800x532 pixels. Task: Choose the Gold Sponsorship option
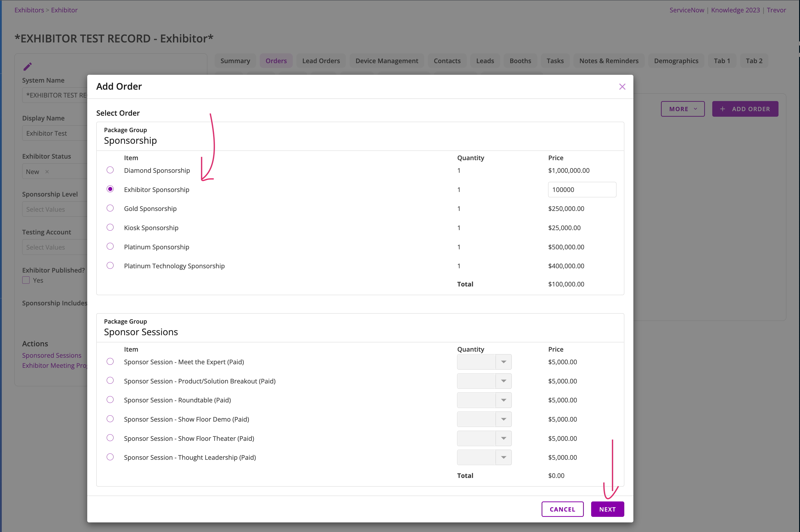pyautogui.click(x=110, y=208)
